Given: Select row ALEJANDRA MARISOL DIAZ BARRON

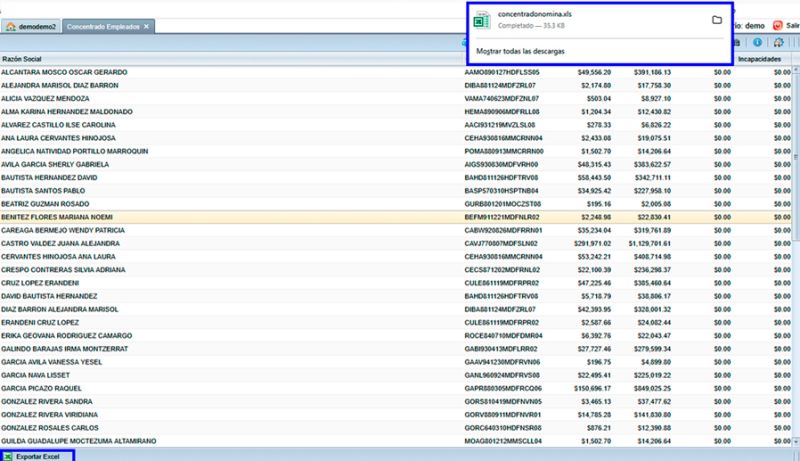Looking at the screenshot, I should [396, 86].
